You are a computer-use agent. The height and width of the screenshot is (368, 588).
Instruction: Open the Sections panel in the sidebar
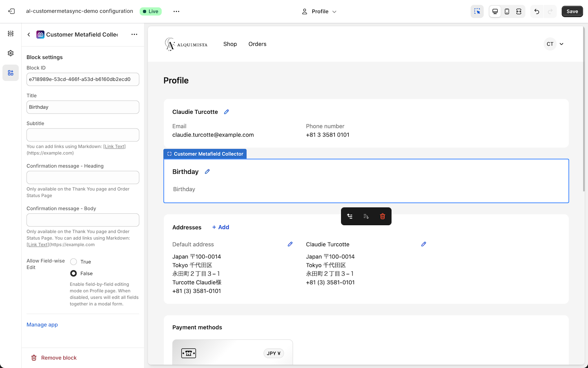pos(10,34)
